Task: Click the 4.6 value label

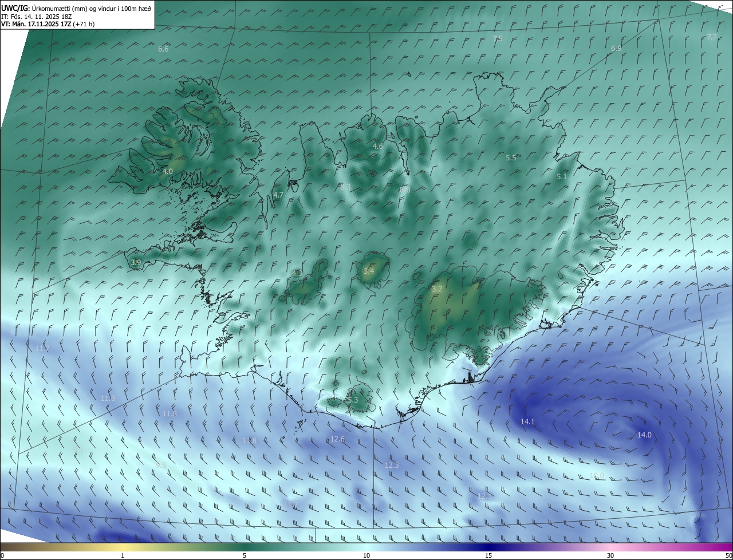Action: pyautogui.click(x=377, y=147)
